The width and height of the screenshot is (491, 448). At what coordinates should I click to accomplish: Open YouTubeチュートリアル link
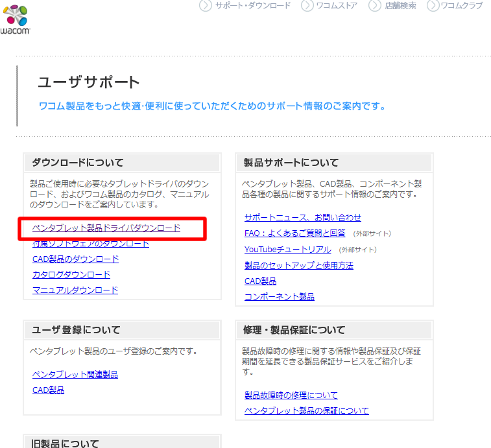pyautogui.click(x=288, y=250)
